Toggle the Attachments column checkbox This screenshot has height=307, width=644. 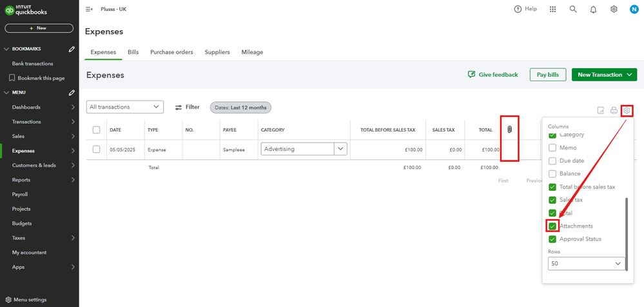pyautogui.click(x=552, y=226)
